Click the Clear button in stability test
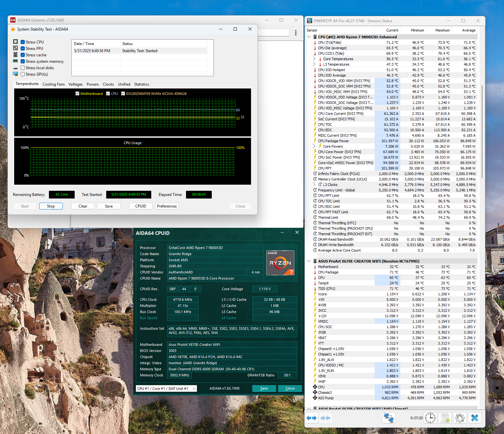 83,206
